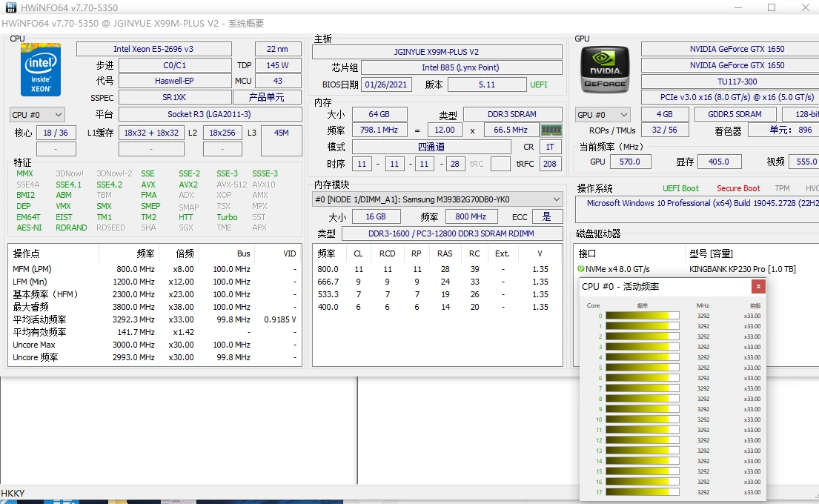Click the memory module chip icon

tap(551, 130)
